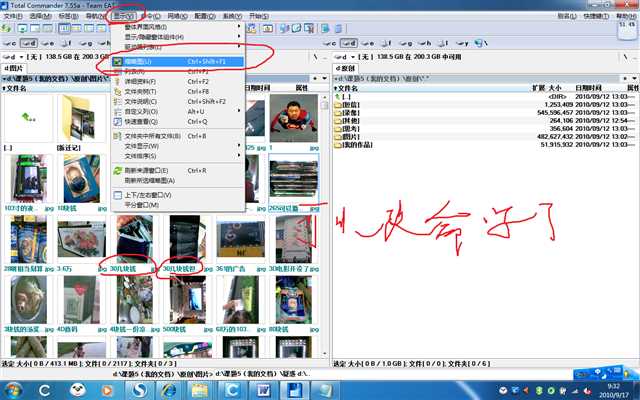Sort right panel by 日期时间 column

588,88
